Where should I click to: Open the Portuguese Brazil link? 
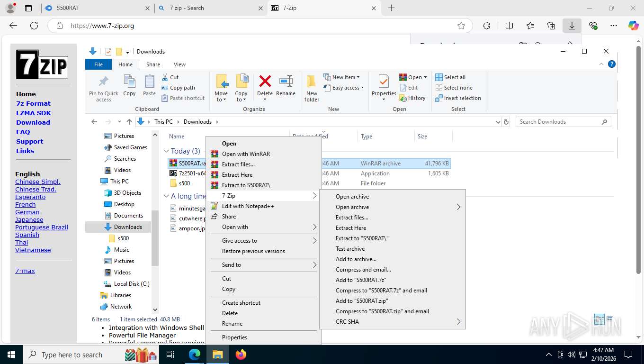click(42, 227)
